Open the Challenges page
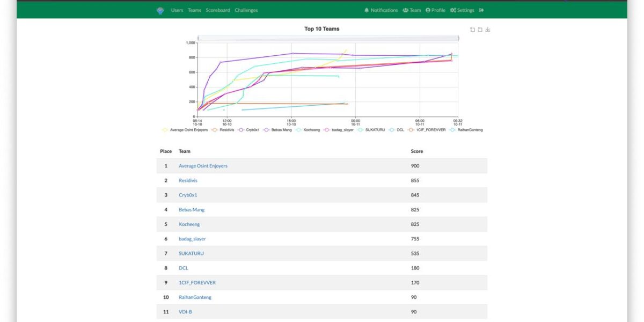This screenshot has height=322, width=644. point(246,10)
